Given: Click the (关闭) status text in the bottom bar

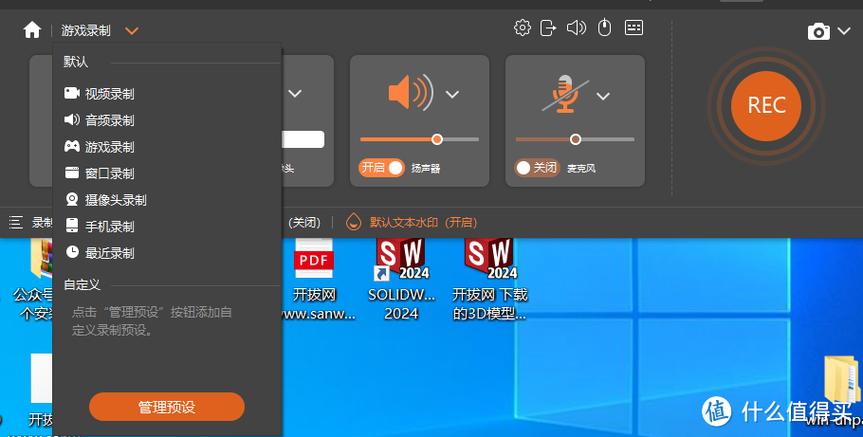Looking at the screenshot, I should pyautogui.click(x=304, y=222).
